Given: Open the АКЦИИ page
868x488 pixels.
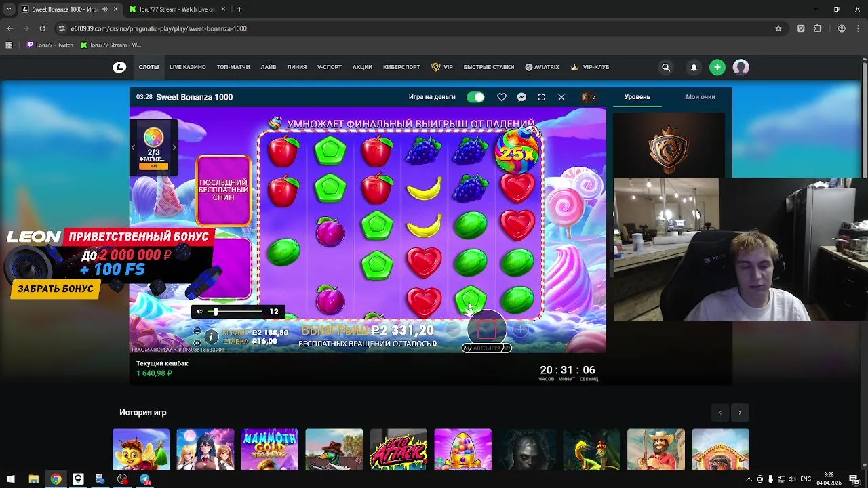Looking at the screenshot, I should pyautogui.click(x=362, y=67).
